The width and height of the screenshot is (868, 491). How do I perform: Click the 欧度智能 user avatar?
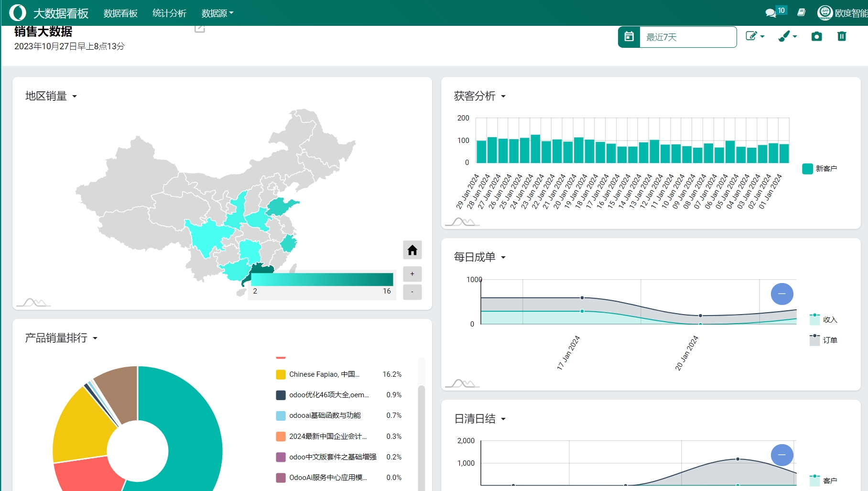[825, 12]
